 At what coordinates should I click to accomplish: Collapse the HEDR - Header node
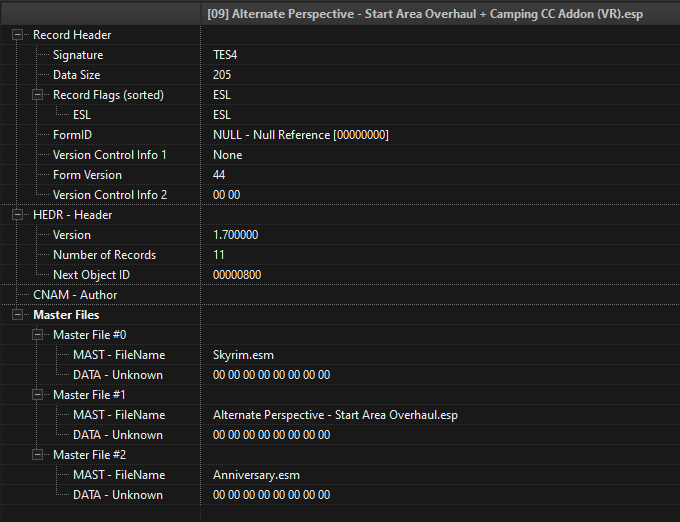[x=17, y=215]
